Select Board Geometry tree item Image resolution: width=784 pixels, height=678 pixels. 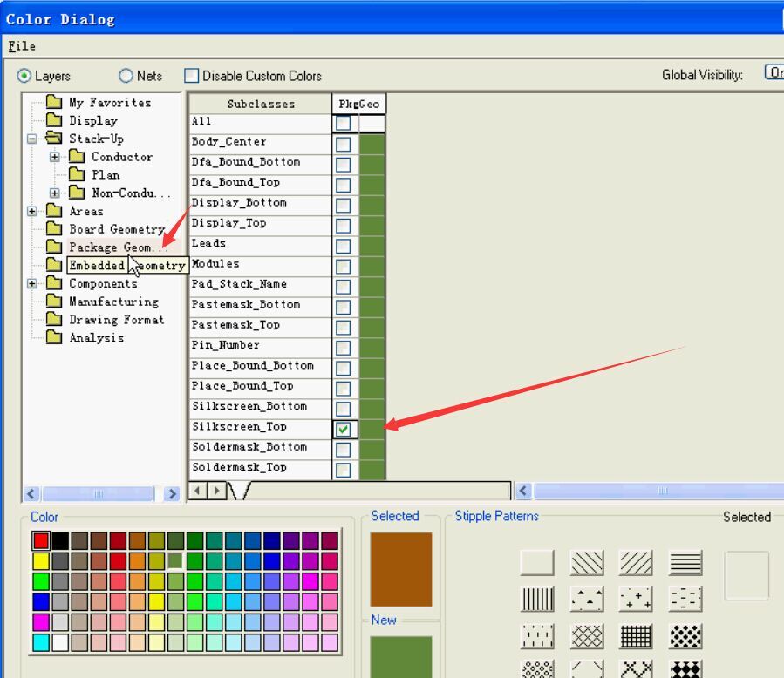click(x=117, y=229)
